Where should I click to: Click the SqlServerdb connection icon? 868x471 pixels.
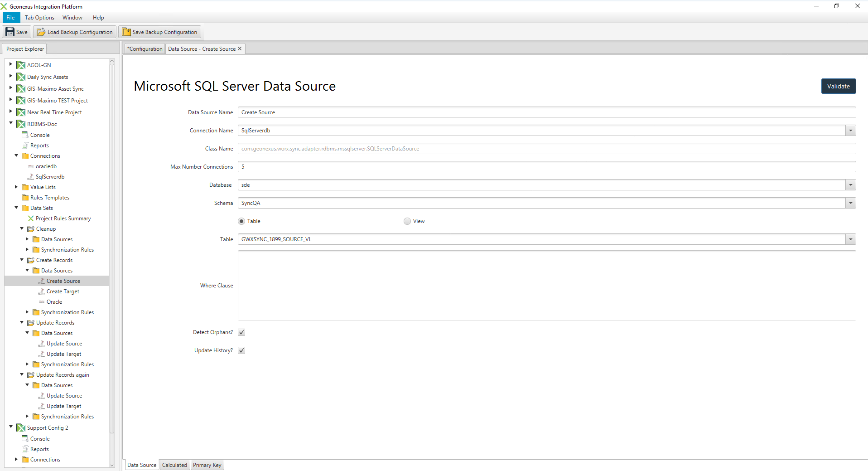point(31,177)
